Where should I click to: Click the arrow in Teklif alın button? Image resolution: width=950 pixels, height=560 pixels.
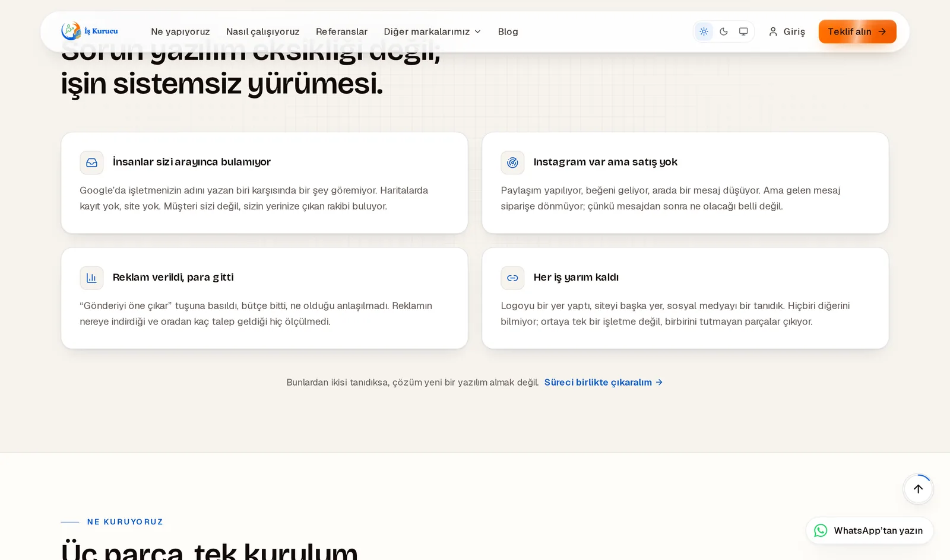pyautogui.click(x=882, y=31)
